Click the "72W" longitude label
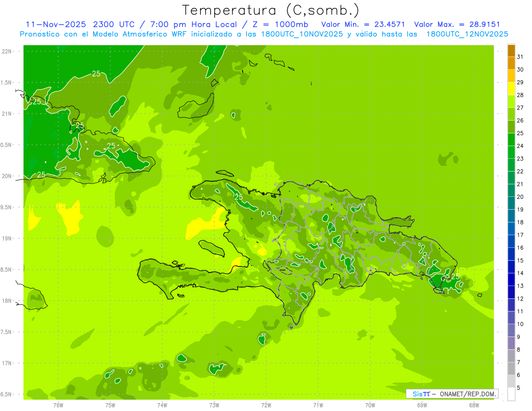 tap(266, 405)
